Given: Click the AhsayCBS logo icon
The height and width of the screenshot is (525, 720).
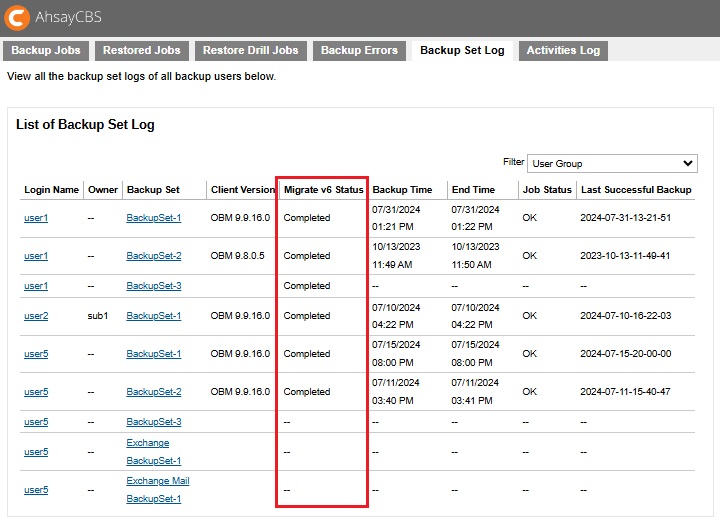Looking at the screenshot, I should coord(16,17).
